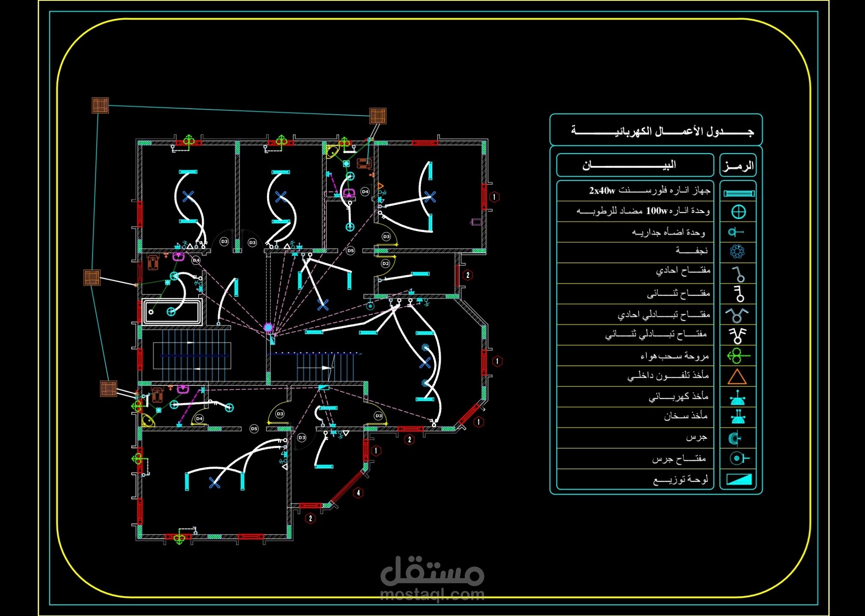Click the fluorescent 2x40w fixture legend symbol
Screen dimensions: 865x616
coord(738,193)
